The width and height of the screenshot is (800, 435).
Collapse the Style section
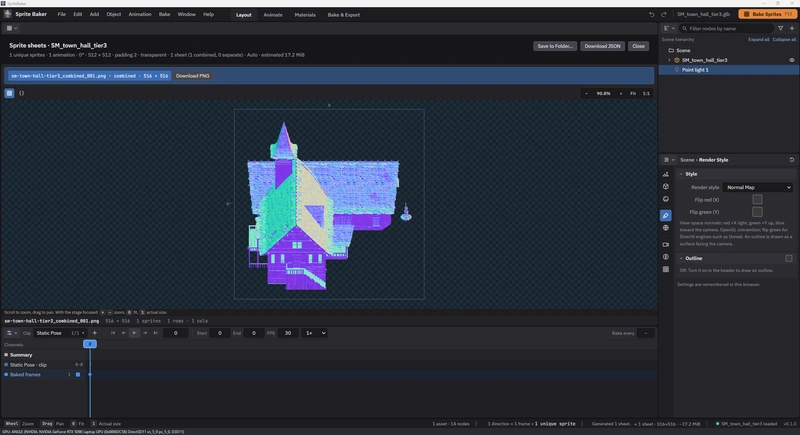[x=681, y=174]
